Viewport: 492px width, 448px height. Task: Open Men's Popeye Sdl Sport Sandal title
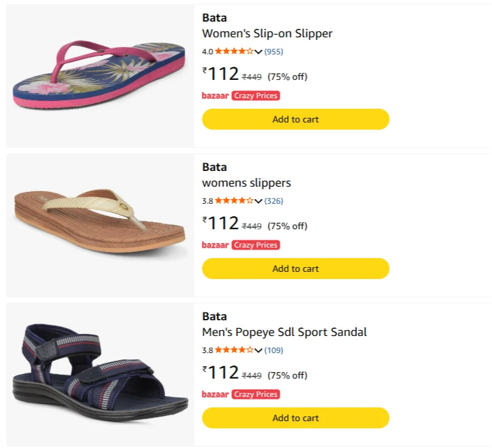pos(284,332)
